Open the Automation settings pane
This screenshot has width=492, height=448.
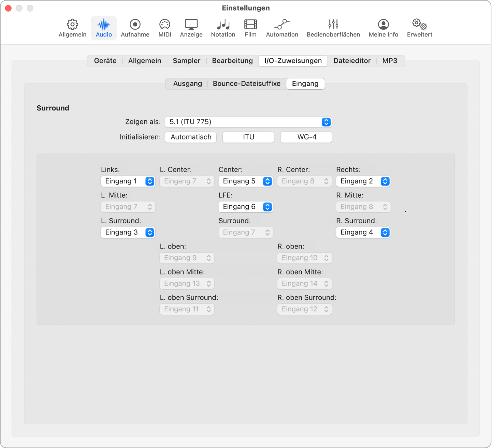click(x=282, y=28)
